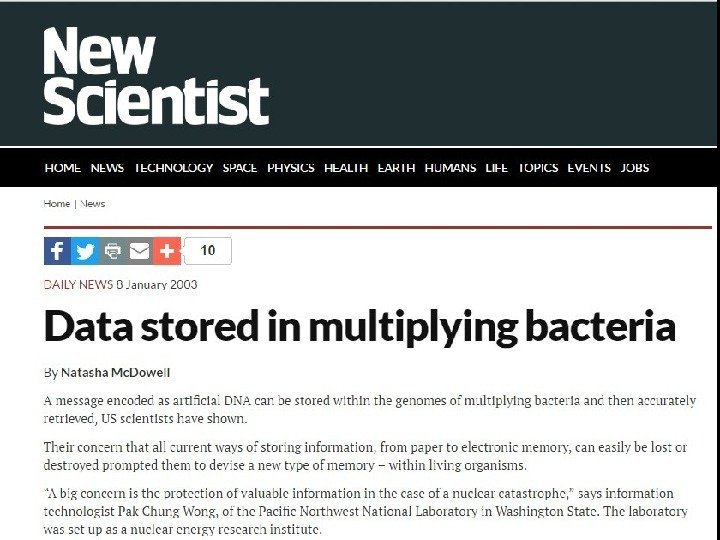Select HUMANS in the navigation bar
Viewport: 720px width, 540px height.
click(450, 168)
